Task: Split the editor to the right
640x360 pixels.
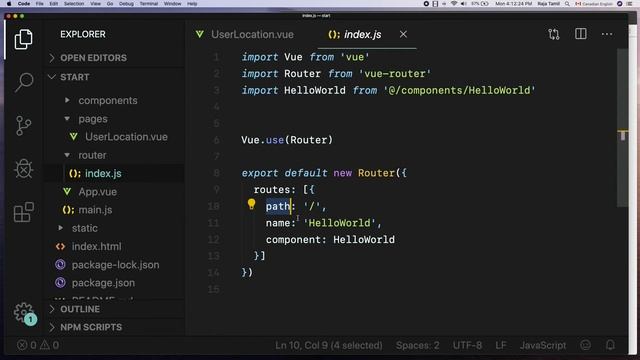Action: (580, 34)
